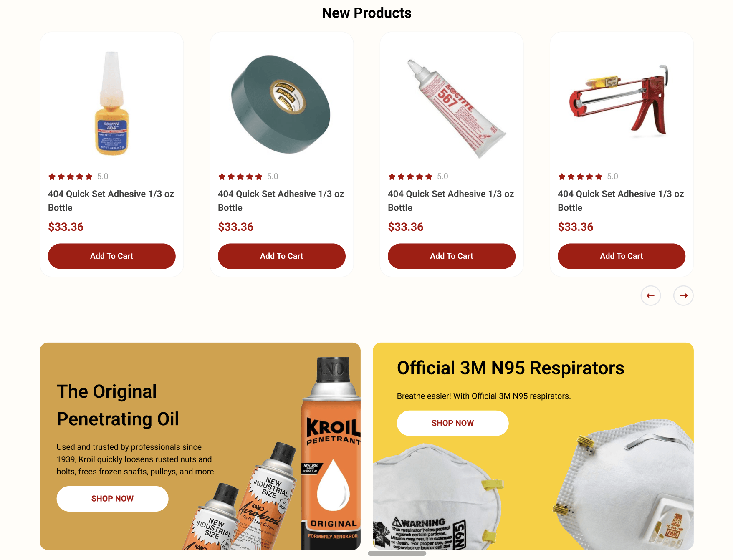Shop now for Kroil Penetrating Oil

coord(112,499)
